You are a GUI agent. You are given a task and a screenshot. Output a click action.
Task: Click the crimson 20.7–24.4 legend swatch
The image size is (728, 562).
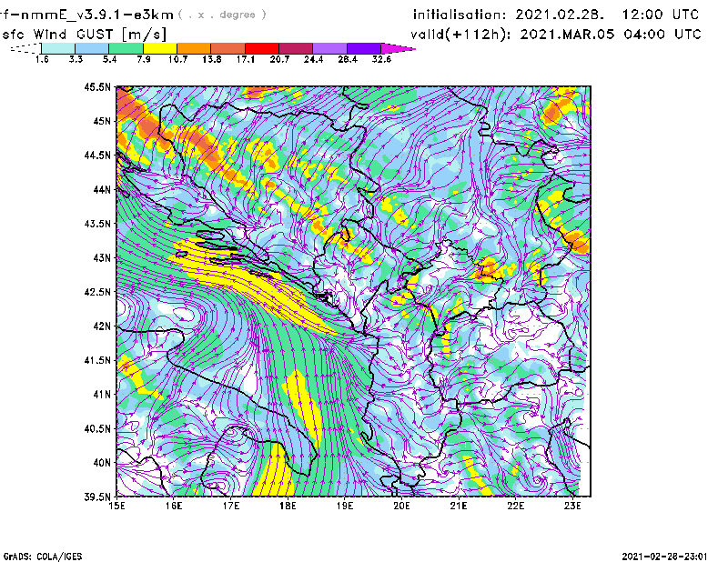[x=296, y=48]
